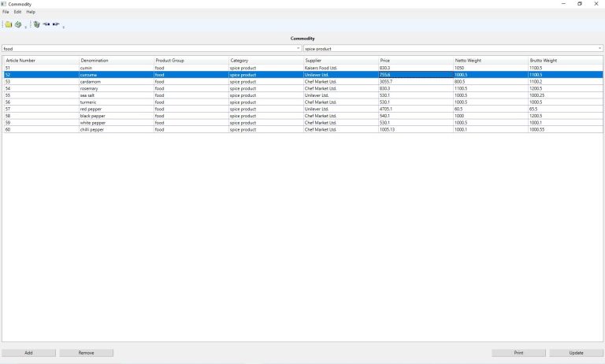Click the green icon beside the yellow folder
Screen dimensions: 605x364
pos(17,24)
